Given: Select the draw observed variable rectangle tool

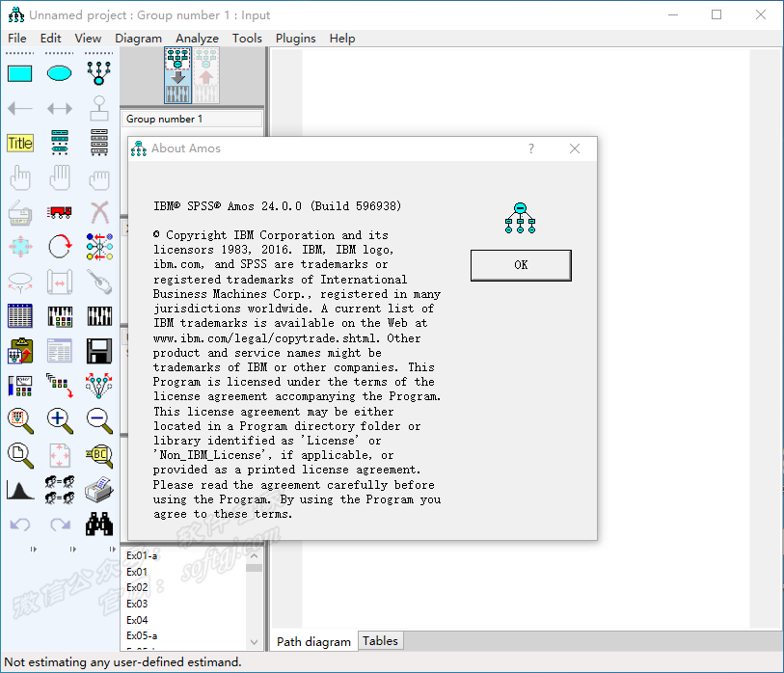Looking at the screenshot, I should [x=20, y=74].
